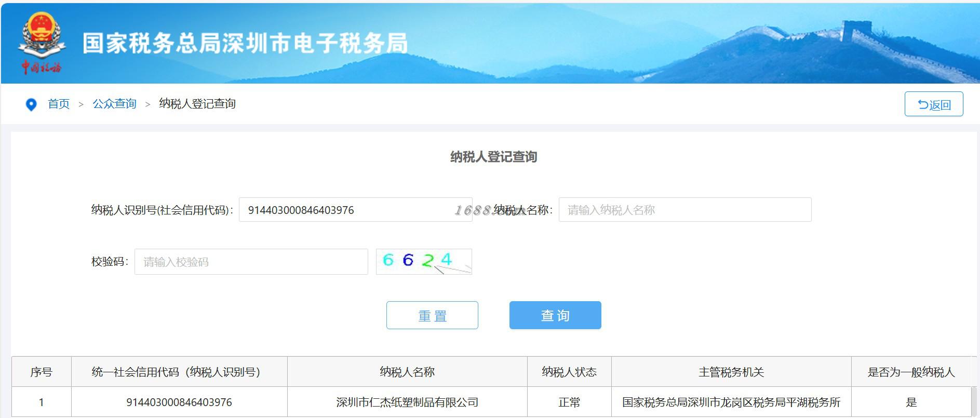Go to 首页 breadcrumb link
Viewport: 980px width, 418px height.
click(59, 104)
